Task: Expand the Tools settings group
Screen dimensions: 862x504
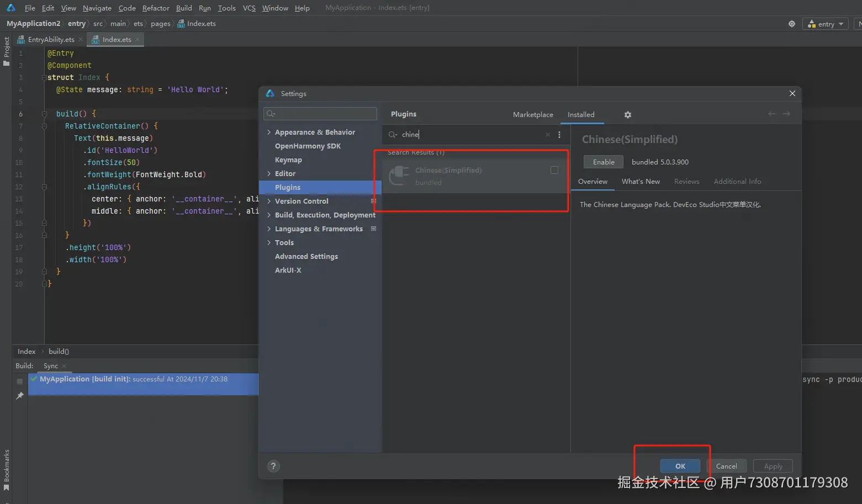Action: pos(269,243)
